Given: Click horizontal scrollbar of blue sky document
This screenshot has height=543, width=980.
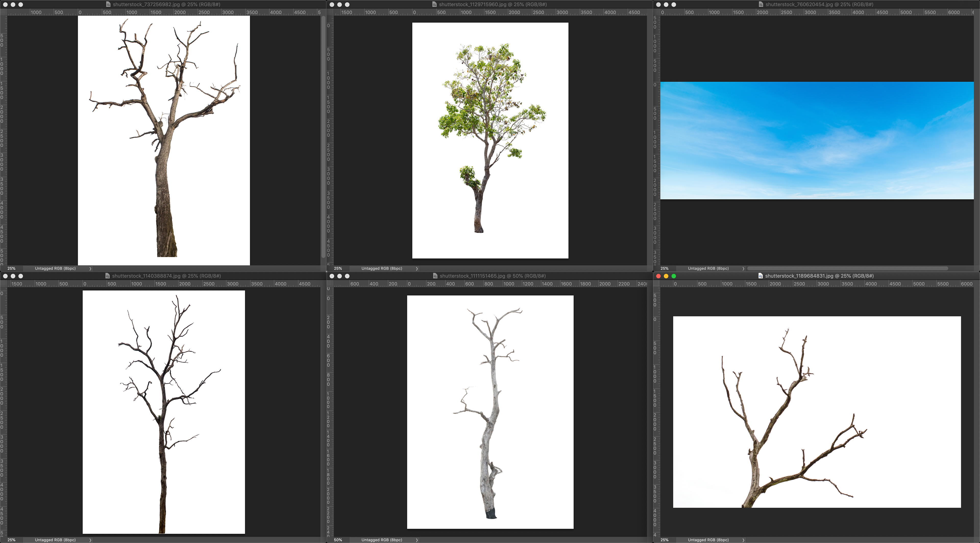Looking at the screenshot, I should 848,269.
